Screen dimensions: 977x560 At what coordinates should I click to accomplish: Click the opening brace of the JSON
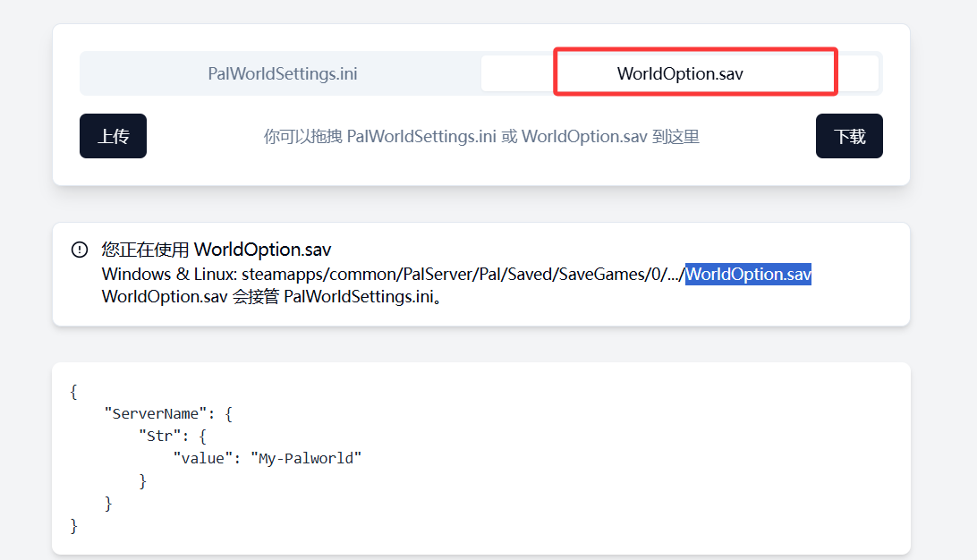tap(73, 391)
